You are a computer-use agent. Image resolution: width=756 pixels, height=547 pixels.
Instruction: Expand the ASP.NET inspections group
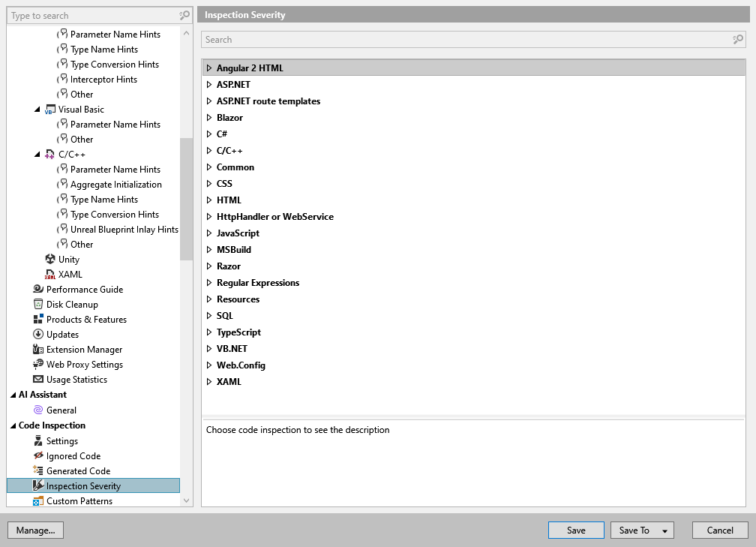coord(208,84)
